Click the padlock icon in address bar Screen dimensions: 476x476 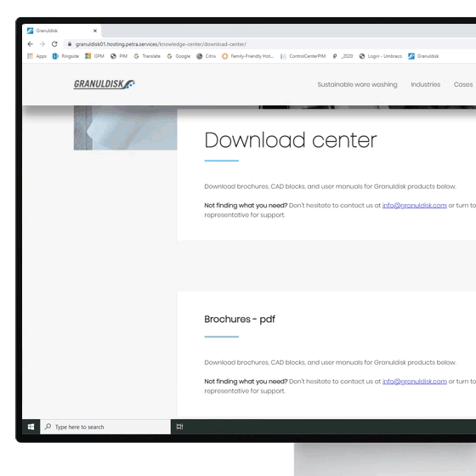click(x=70, y=44)
